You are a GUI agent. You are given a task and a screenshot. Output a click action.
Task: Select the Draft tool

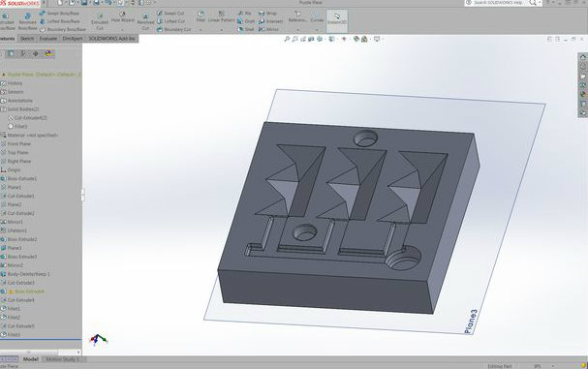(246, 21)
